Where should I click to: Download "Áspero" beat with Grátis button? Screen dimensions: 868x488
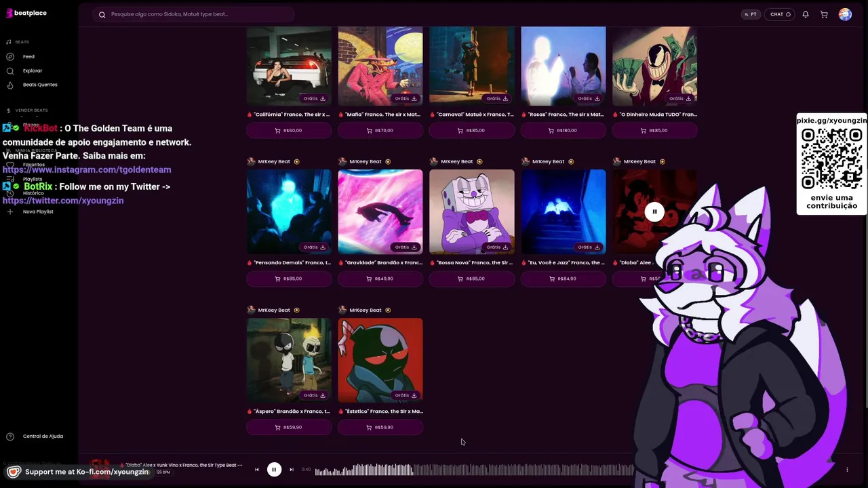tap(315, 395)
